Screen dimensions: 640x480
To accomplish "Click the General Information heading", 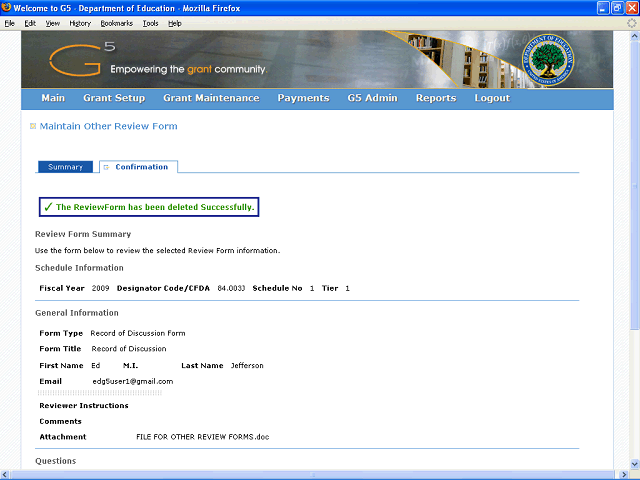I will 77,313.
